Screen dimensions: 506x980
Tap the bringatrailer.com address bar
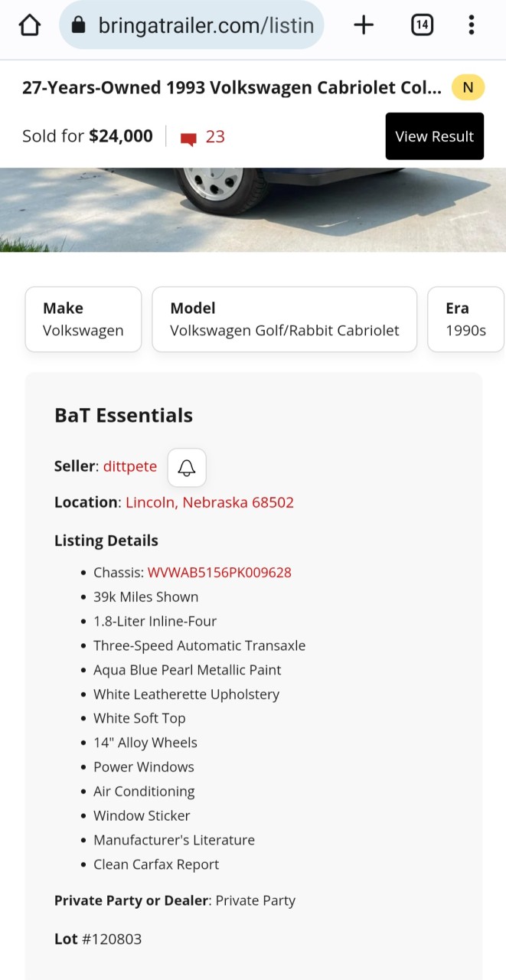click(205, 25)
